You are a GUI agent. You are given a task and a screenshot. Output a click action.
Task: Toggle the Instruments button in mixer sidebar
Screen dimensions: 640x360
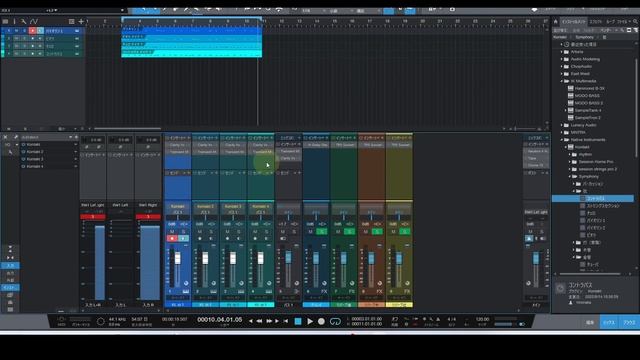pyautogui.click(x=10, y=287)
